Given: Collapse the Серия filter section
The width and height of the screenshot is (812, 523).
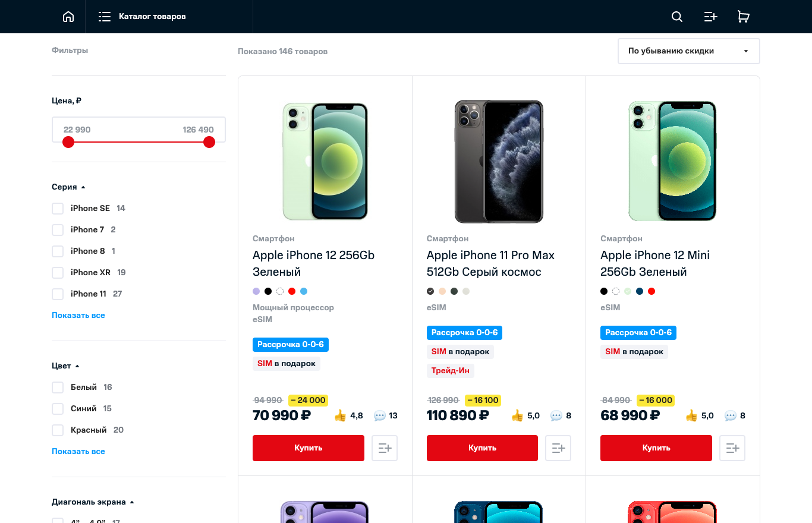Looking at the screenshot, I should 68,187.
